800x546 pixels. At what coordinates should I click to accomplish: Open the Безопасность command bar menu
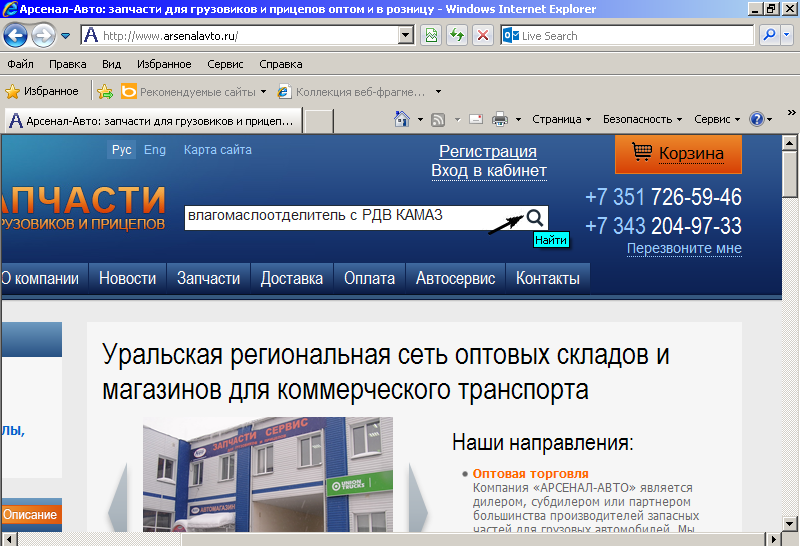point(642,119)
